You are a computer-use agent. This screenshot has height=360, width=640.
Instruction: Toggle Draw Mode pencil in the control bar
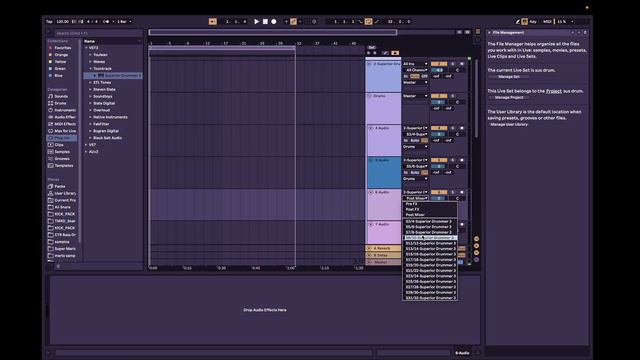point(518,21)
